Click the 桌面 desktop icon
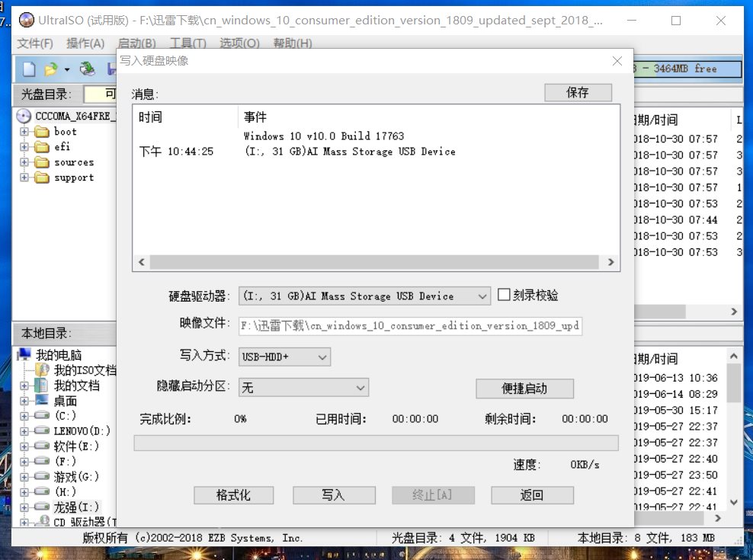The height and width of the screenshot is (560, 753). pyautogui.click(x=42, y=400)
